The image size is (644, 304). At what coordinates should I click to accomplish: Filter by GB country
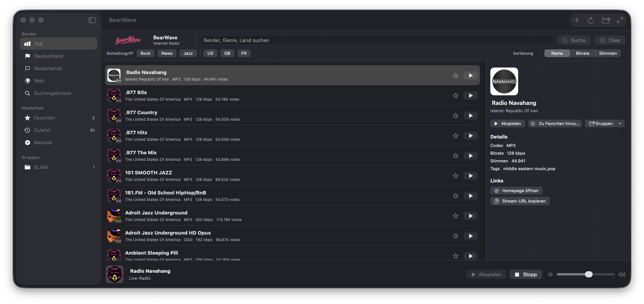227,53
